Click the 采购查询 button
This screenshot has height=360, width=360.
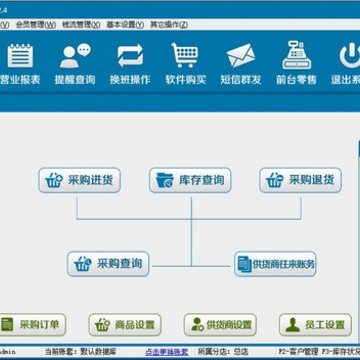(108, 264)
